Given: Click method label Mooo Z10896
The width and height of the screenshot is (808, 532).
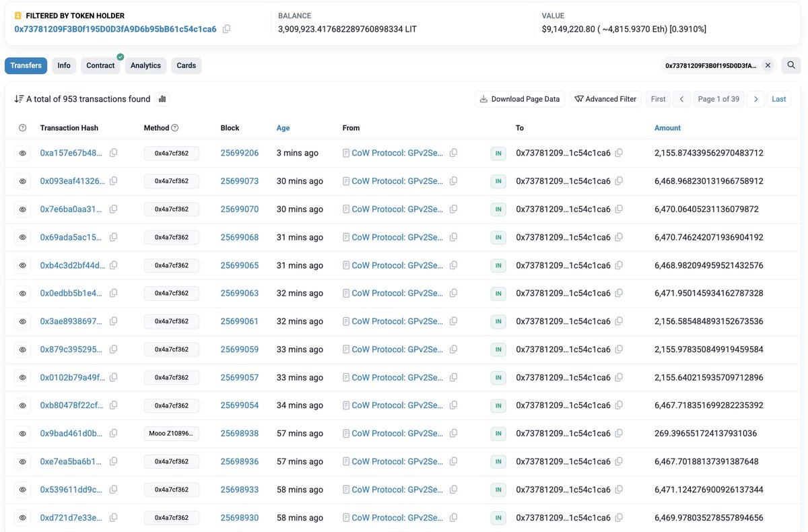Looking at the screenshot, I should tap(172, 434).
